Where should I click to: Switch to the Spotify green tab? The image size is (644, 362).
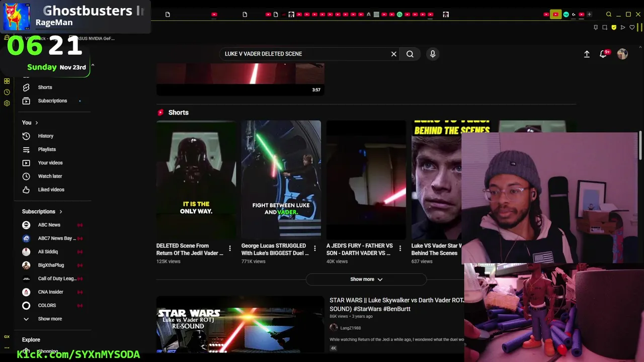coord(399,14)
